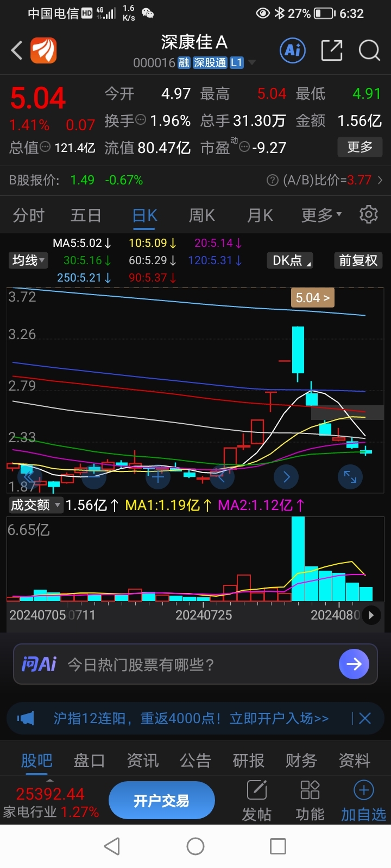Tap Android back navigation button
Image resolution: width=391 pixels, height=868 pixels.
[112, 846]
